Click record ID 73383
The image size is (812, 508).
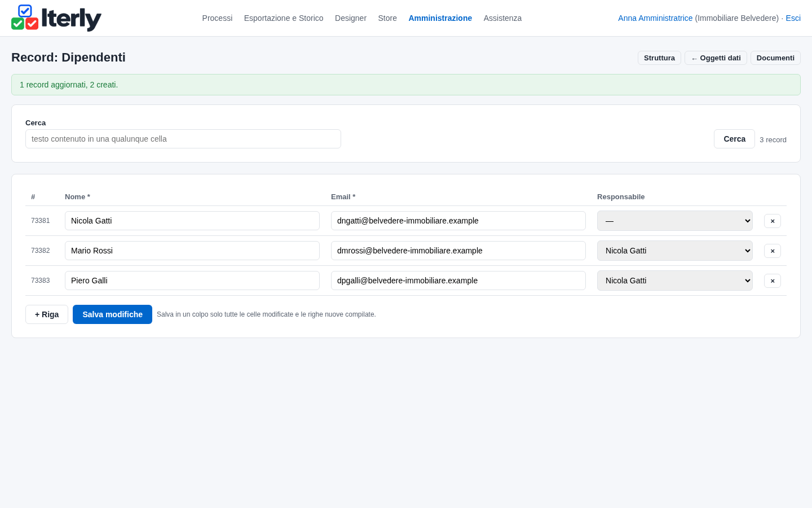click(40, 281)
